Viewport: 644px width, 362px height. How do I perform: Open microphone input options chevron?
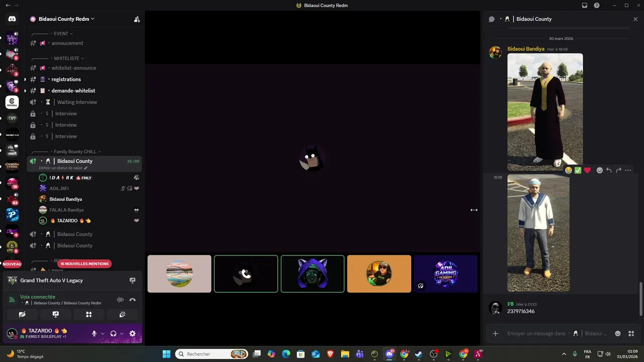click(103, 333)
